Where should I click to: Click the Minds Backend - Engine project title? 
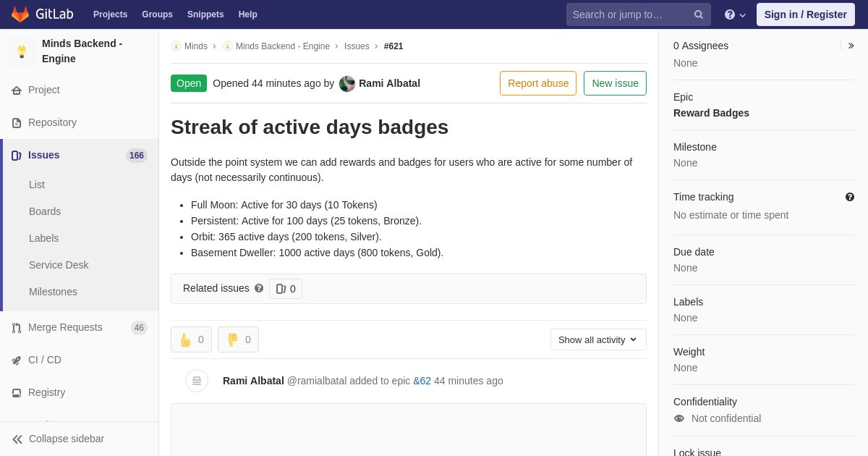[x=82, y=51]
